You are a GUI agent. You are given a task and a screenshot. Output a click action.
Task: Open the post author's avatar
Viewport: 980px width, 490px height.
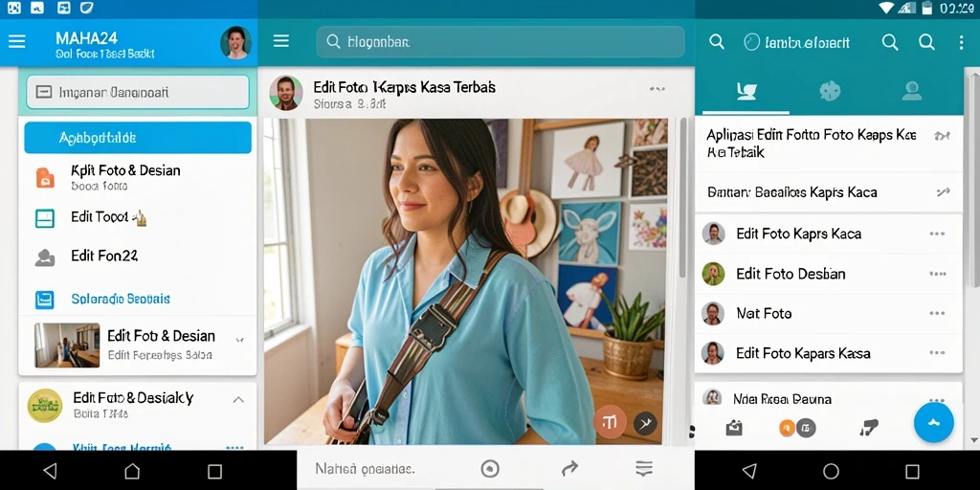(286, 93)
